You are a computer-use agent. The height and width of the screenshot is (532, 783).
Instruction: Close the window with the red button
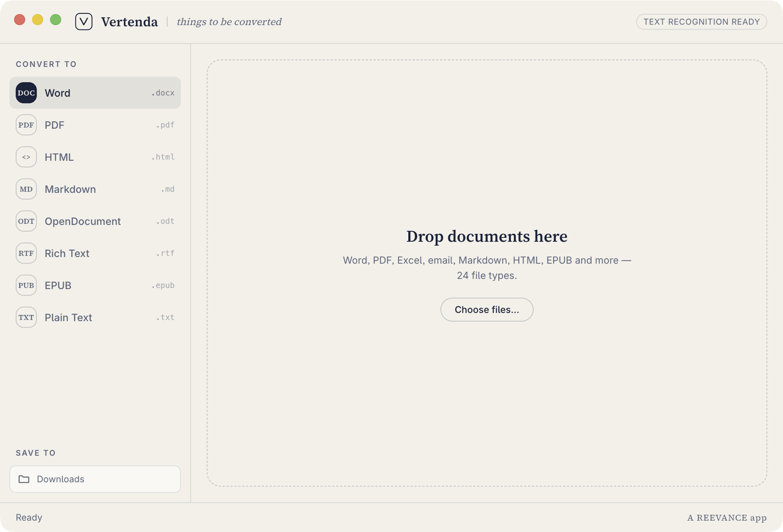(20, 20)
